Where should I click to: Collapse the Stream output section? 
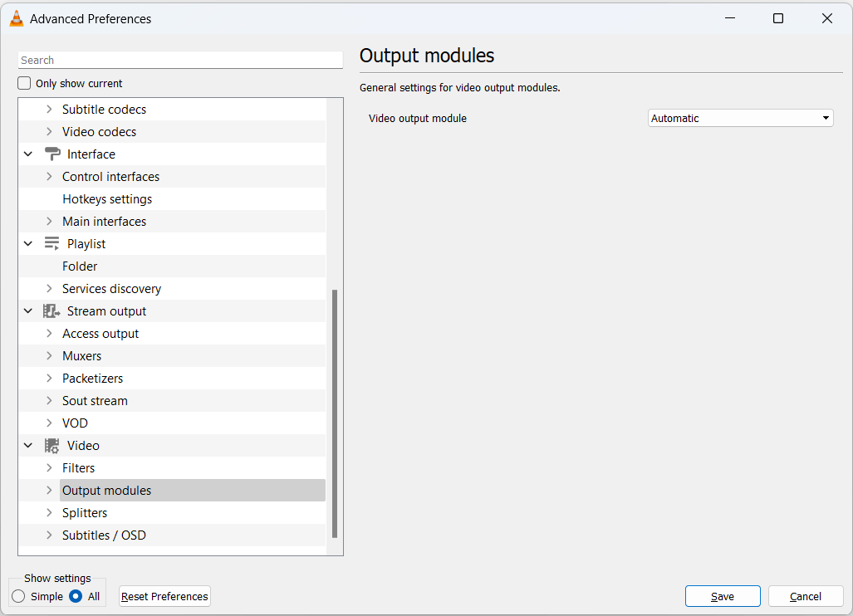click(27, 310)
